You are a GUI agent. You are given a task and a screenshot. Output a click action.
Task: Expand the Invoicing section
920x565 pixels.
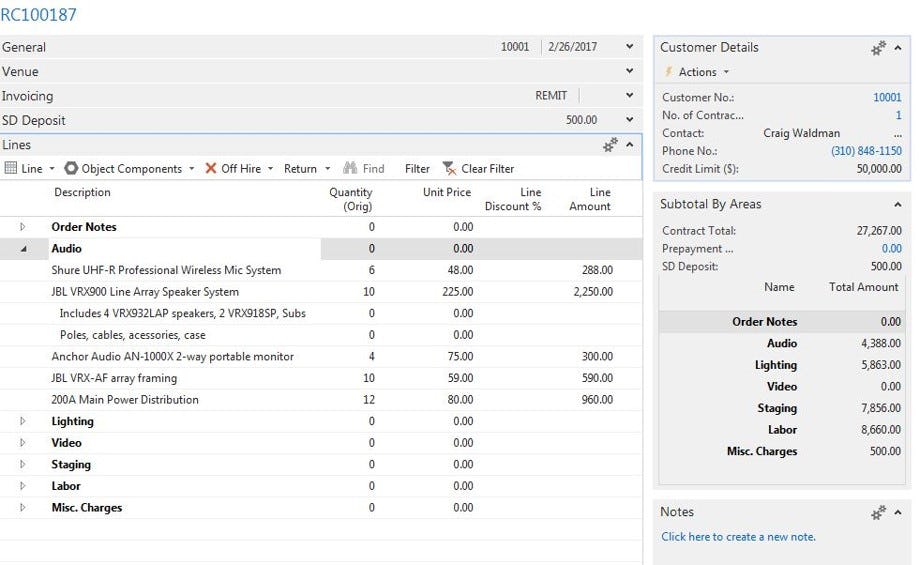[630, 95]
